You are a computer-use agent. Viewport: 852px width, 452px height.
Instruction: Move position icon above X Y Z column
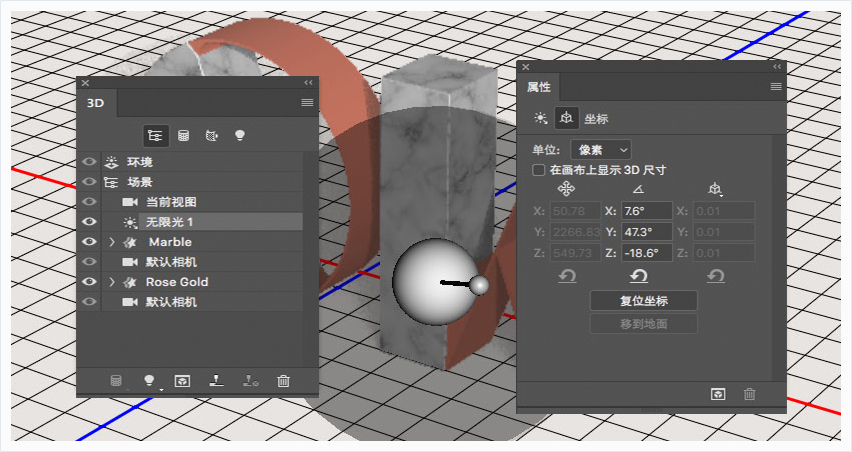point(566,189)
